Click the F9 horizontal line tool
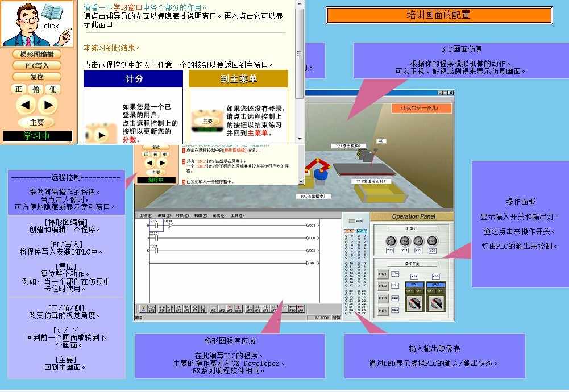 point(214,308)
